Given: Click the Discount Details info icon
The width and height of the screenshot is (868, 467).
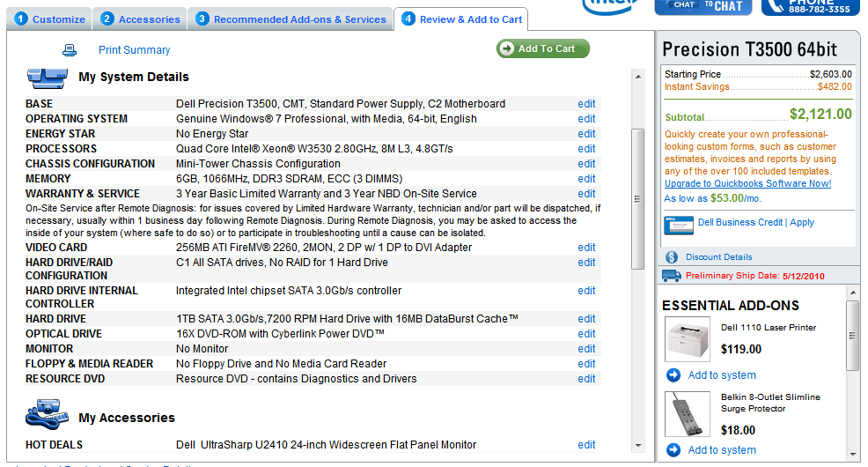Looking at the screenshot, I should 671,257.
